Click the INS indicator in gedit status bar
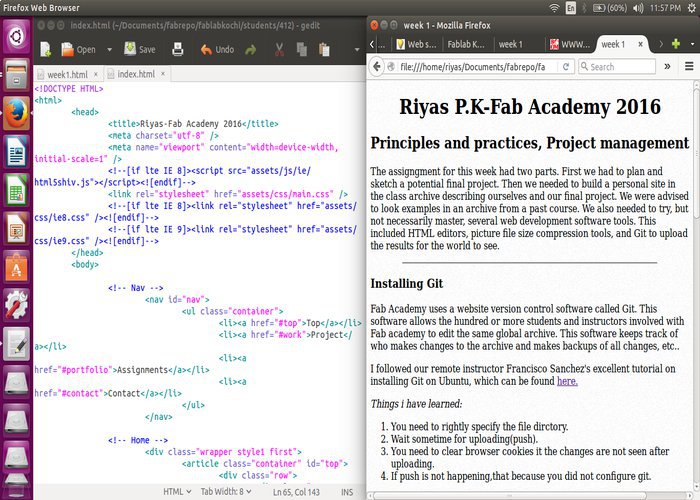This screenshot has width=700, height=500. (x=347, y=492)
